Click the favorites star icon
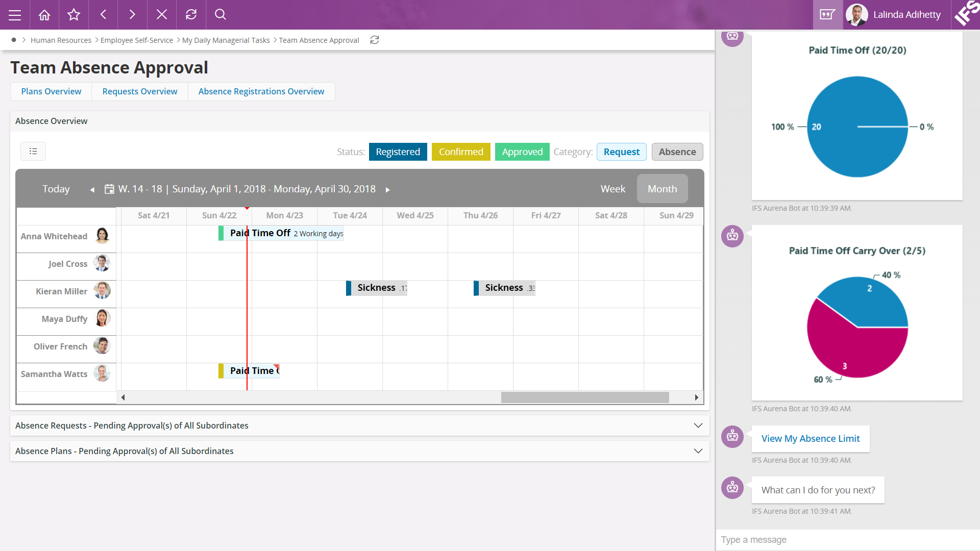The width and height of the screenshot is (980, 551). point(73,15)
